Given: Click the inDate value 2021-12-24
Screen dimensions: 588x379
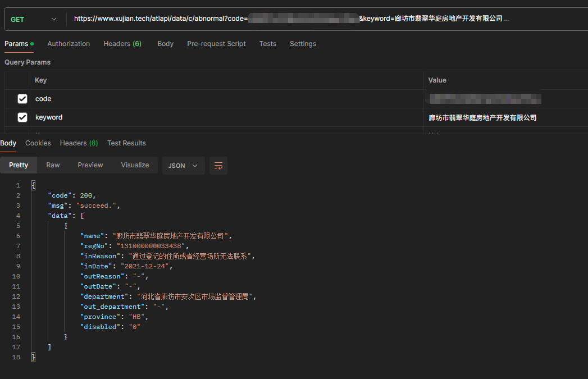Looking at the screenshot, I should click(x=145, y=266).
